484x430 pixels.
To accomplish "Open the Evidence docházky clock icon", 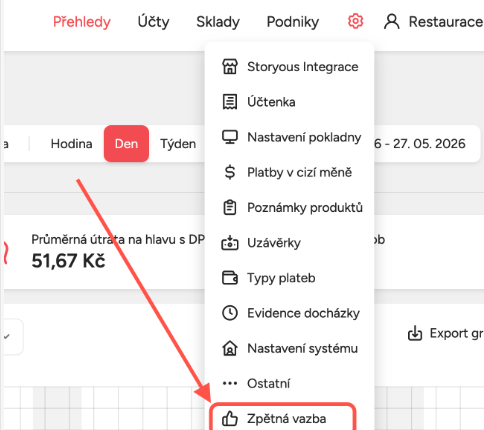I will point(230,313).
